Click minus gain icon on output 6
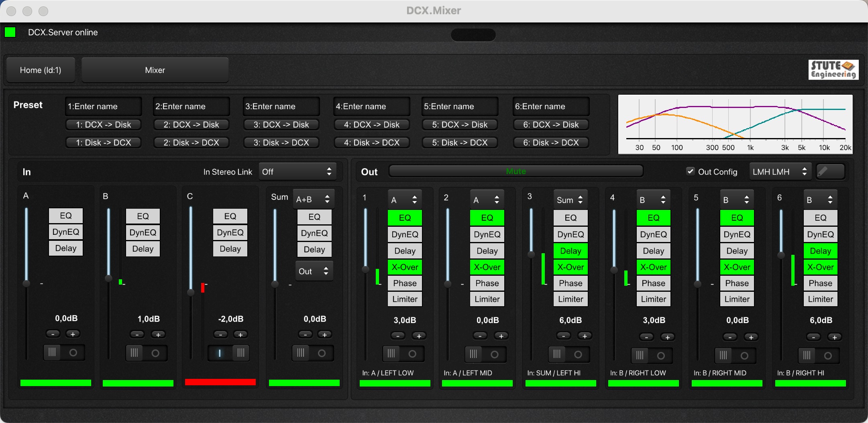 tap(813, 337)
